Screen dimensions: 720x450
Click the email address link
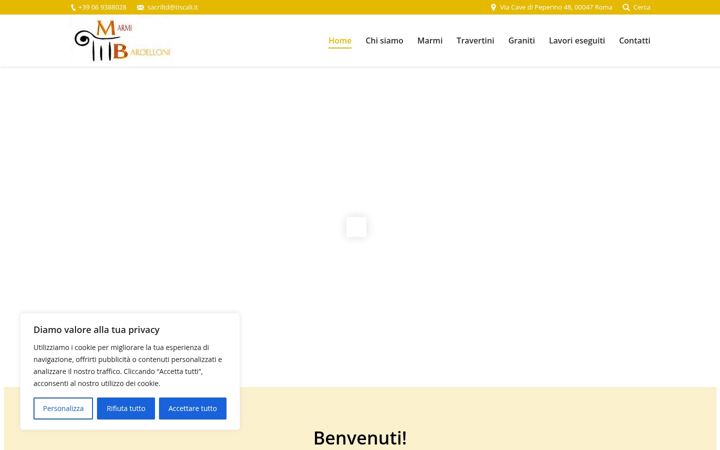click(173, 7)
